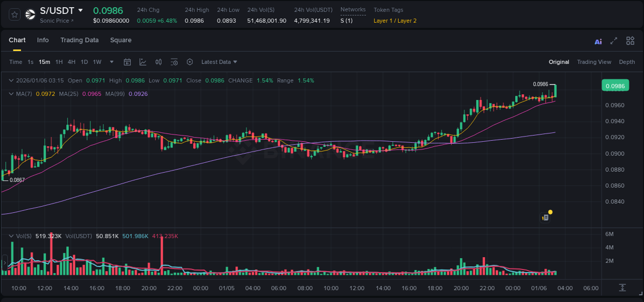The width and height of the screenshot is (644, 302).
Task: Switch chart to Trading View mode
Action: (x=594, y=62)
